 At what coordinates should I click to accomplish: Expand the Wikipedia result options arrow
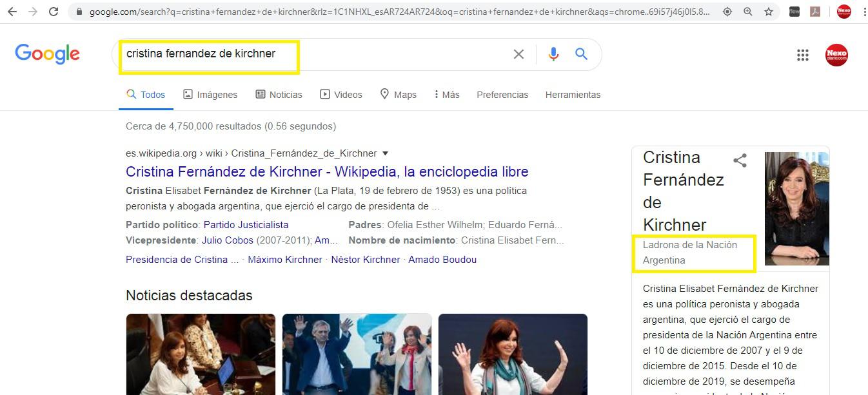click(x=385, y=153)
